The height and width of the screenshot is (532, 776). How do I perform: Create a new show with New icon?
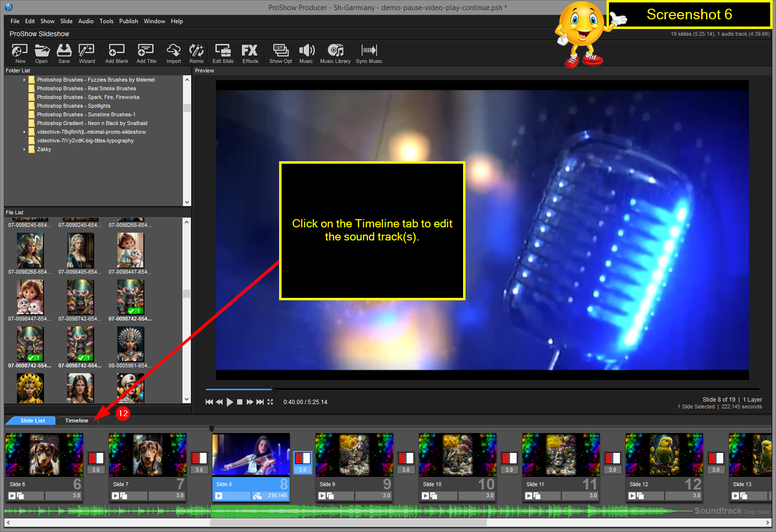[x=20, y=53]
